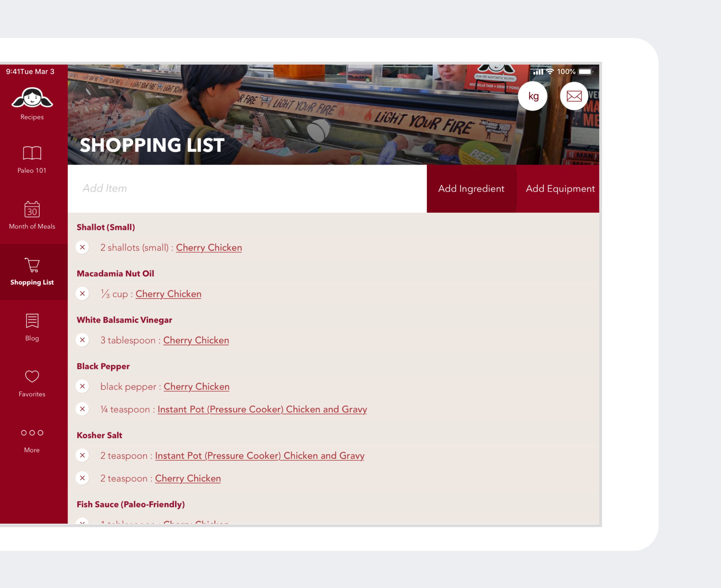Image resolution: width=721 pixels, height=588 pixels.
Task: Toggle the kg unit button
Action: pyautogui.click(x=533, y=96)
